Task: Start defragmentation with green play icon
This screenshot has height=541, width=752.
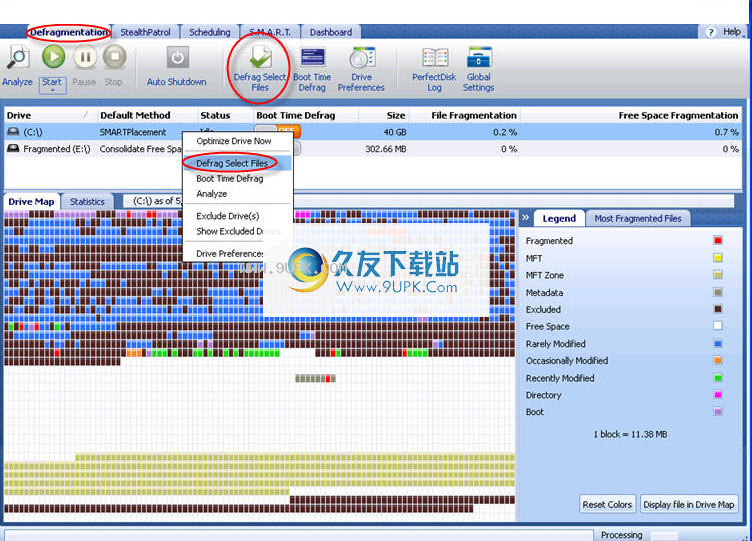Action: [53, 57]
